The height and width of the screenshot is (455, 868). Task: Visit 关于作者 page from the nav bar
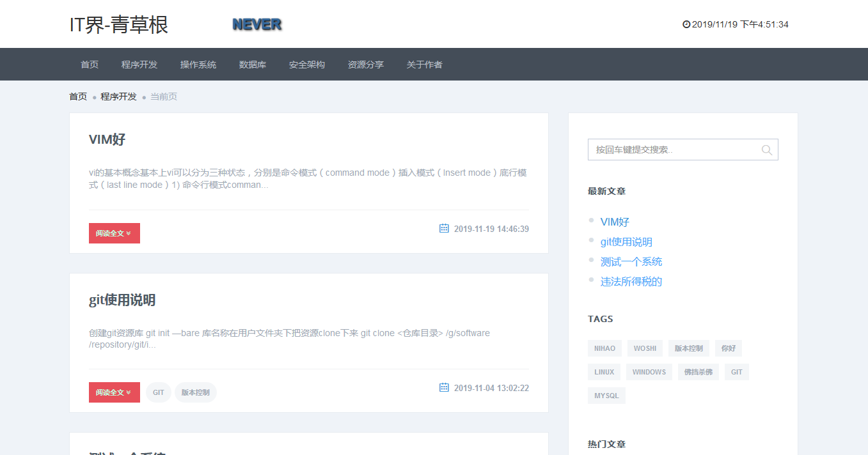click(425, 65)
